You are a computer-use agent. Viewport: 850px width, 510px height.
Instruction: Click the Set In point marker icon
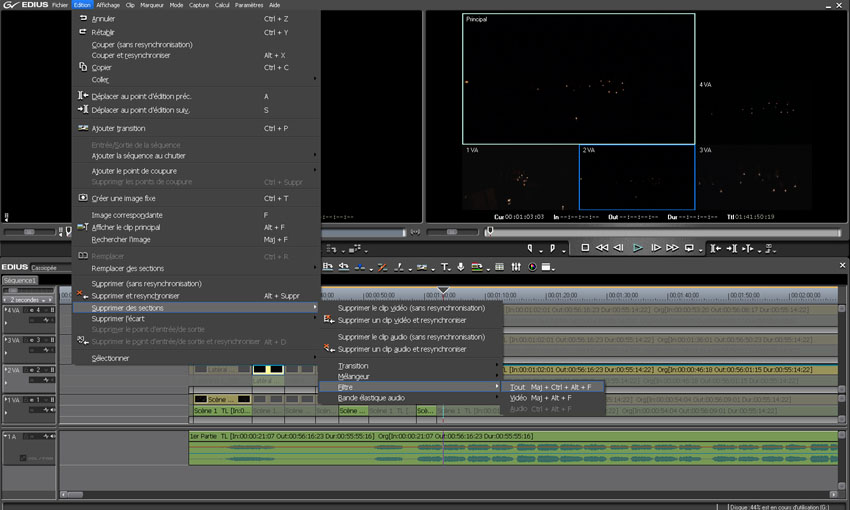pos(531,248)
